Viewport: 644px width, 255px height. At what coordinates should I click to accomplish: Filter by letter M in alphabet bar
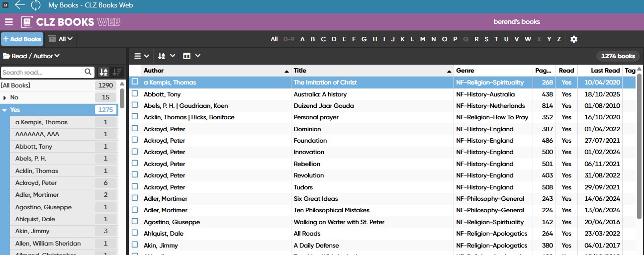point(422,39)
